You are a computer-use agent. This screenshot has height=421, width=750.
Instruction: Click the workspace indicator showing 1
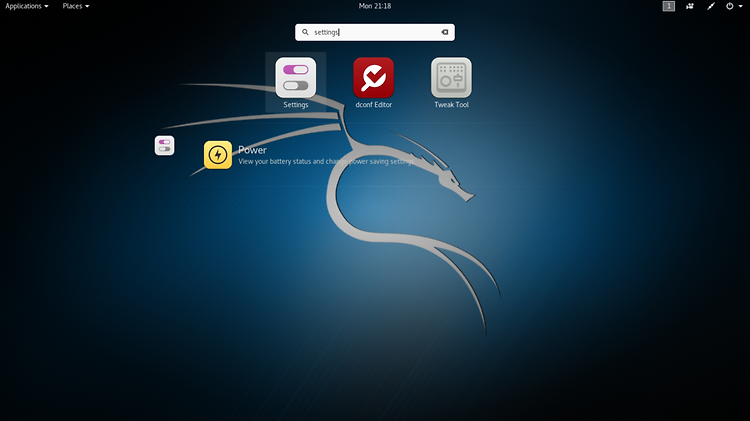point(669,6)
